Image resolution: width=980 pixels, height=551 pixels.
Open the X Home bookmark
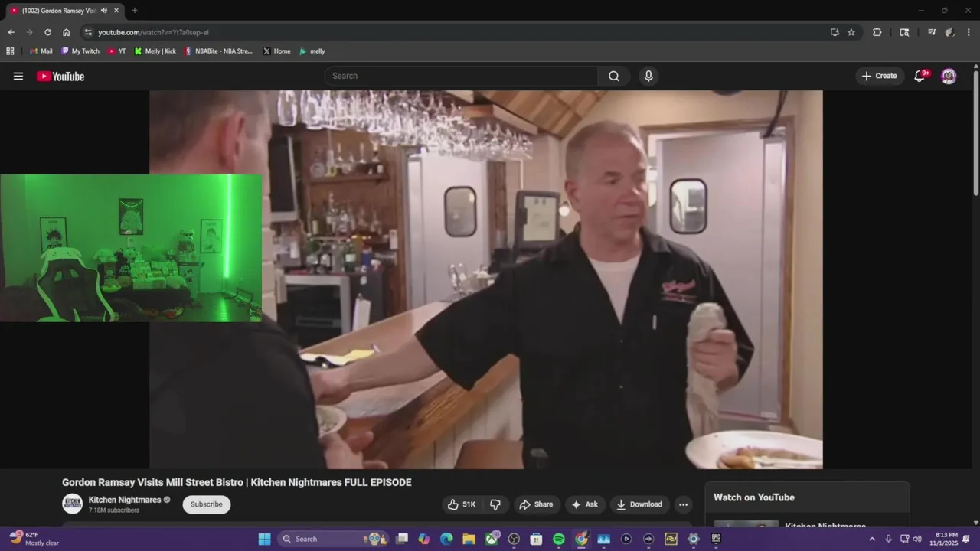tap(276, 51)
